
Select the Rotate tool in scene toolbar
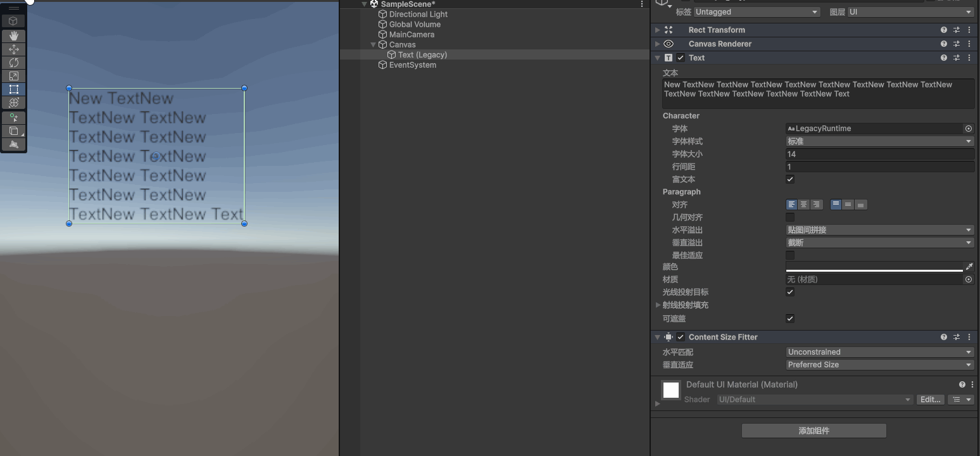point(13,63)
